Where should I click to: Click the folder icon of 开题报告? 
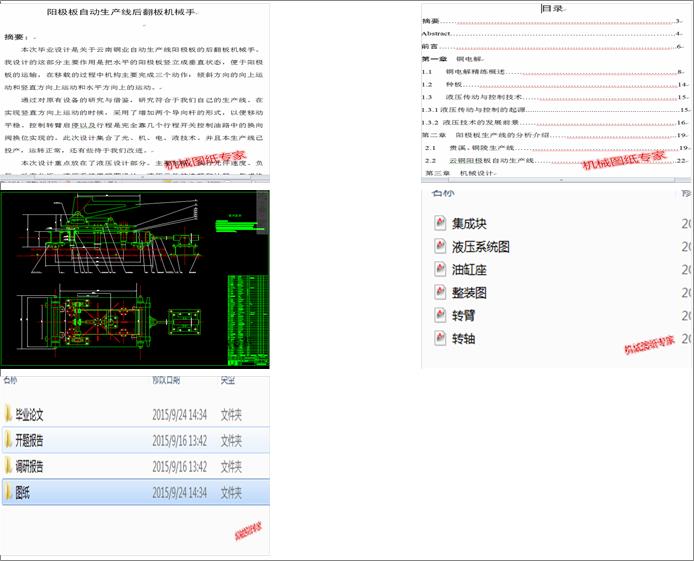click(8, 440)
